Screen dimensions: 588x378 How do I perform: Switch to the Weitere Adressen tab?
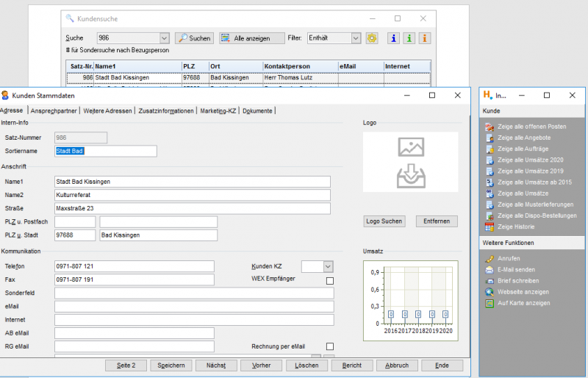click(x=107, y=111)
